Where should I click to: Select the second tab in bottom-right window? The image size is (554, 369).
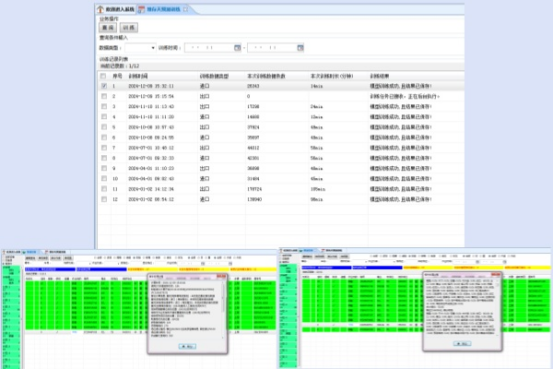click(308, 250)
